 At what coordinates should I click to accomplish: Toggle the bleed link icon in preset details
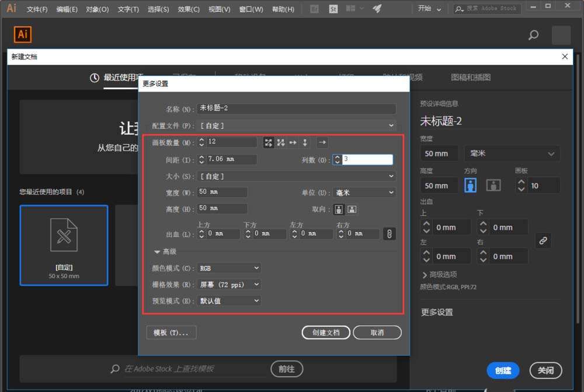(x=543, y=241)
